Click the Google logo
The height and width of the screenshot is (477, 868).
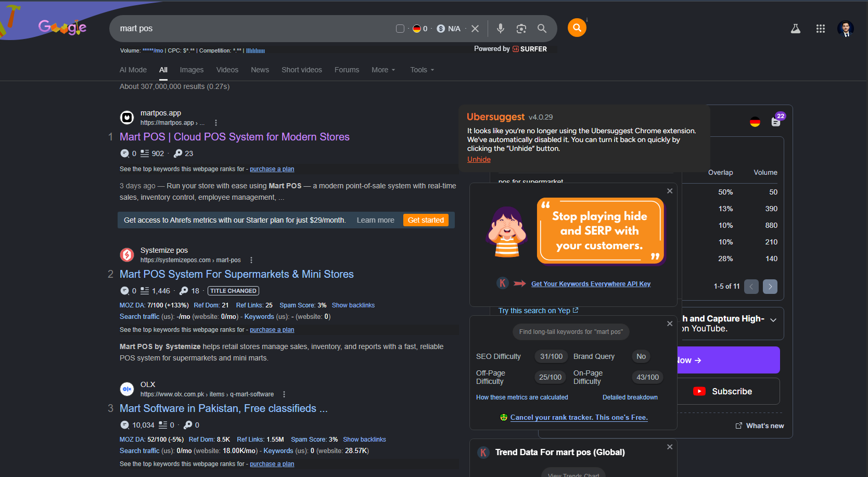point(62,27)
